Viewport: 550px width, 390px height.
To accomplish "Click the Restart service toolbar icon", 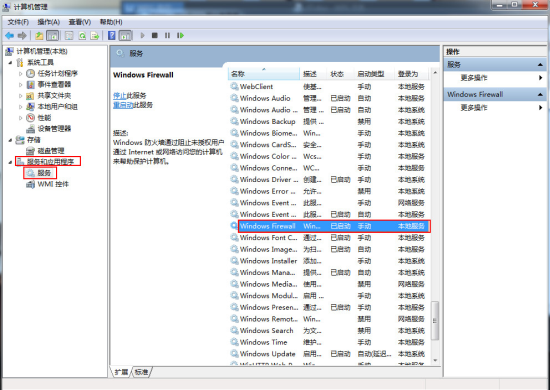I will tap(180, 35).
